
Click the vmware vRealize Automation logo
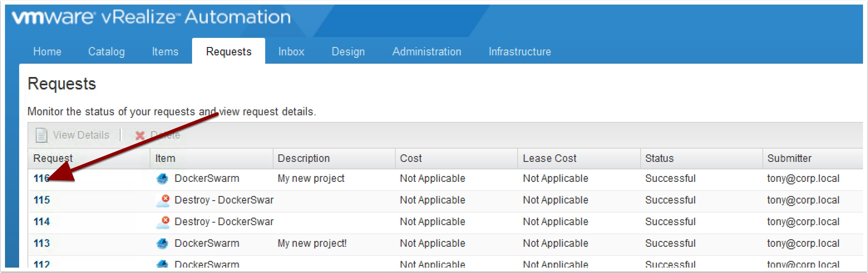(151, 17)
